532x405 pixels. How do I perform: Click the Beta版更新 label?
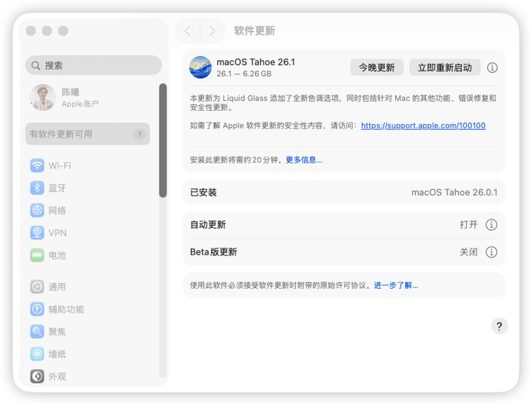214,252
